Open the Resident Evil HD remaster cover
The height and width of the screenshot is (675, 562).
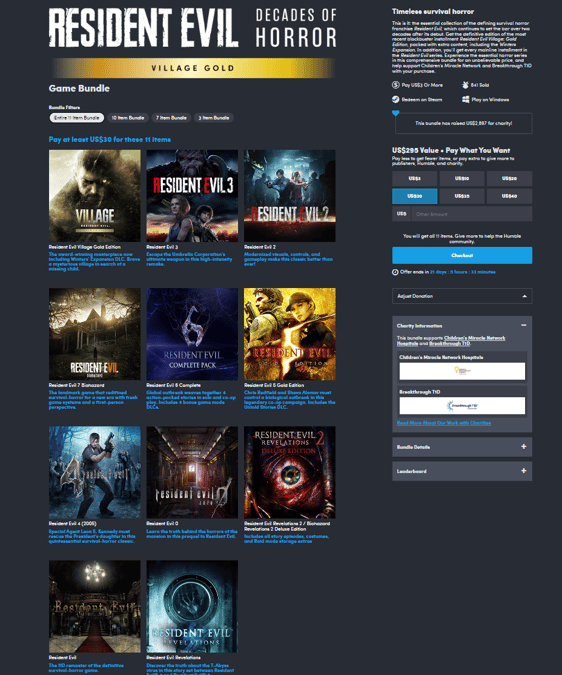(x=95, y=606)
